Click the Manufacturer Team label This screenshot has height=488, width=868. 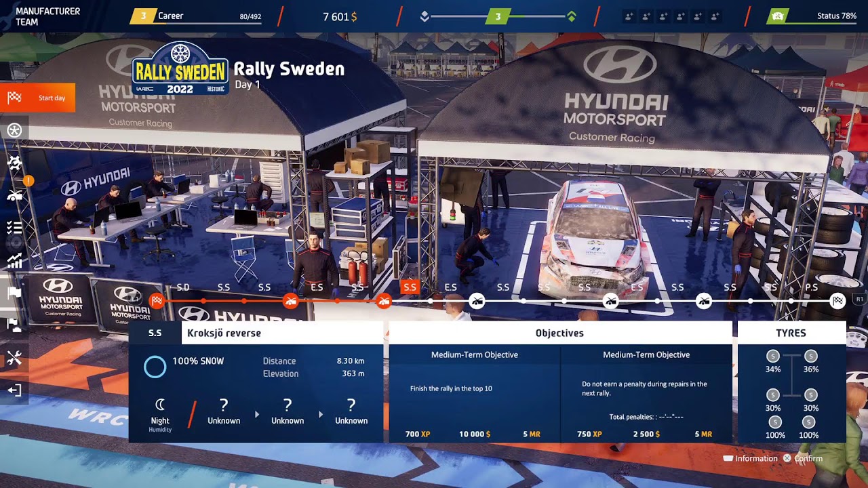tap(47, 17)
